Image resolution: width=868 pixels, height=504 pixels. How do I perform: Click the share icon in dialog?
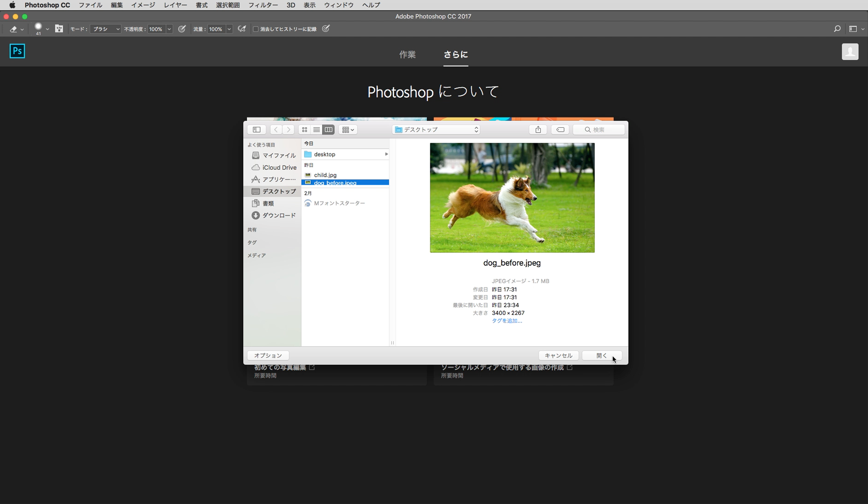pos(538,130)
